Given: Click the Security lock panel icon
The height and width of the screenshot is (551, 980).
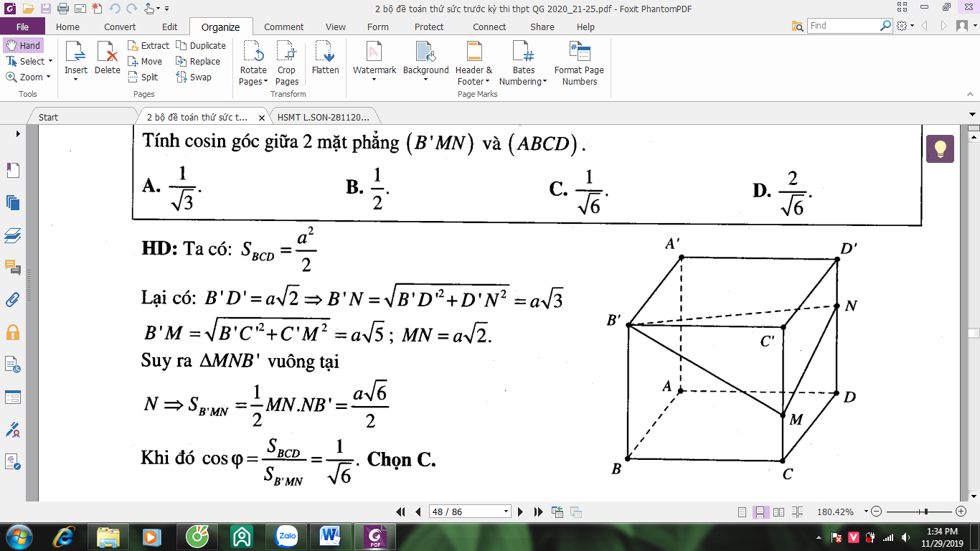Looking at the screenshot, I should point(13,332).
